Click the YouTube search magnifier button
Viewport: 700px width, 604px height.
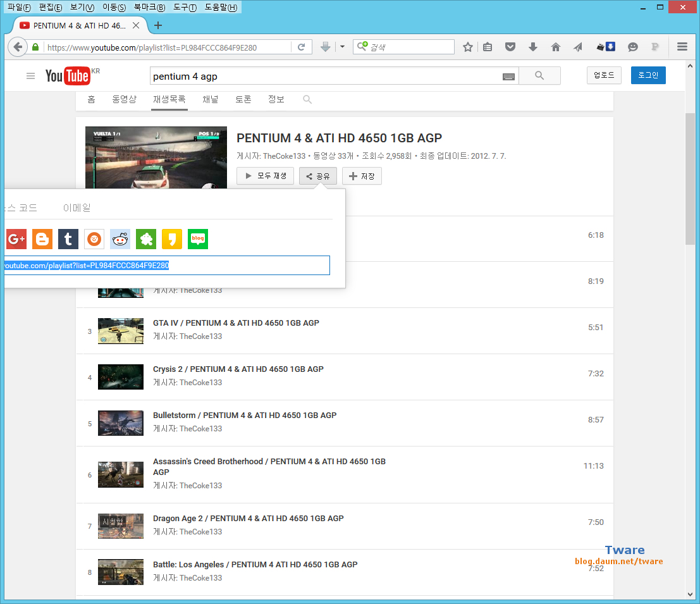coord(539,76)
